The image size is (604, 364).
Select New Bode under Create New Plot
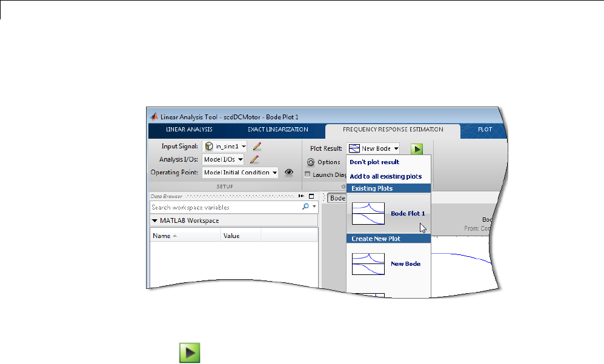tap(388, 264)
